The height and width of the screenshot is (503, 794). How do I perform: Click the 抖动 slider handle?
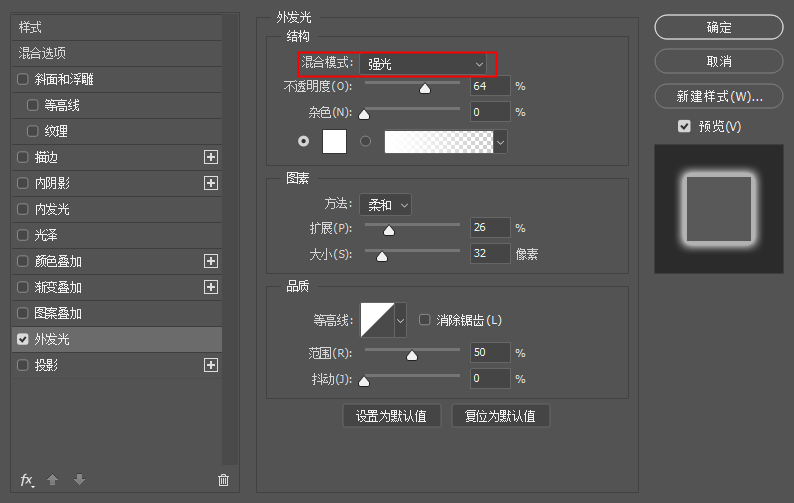(x=364, y=382)
